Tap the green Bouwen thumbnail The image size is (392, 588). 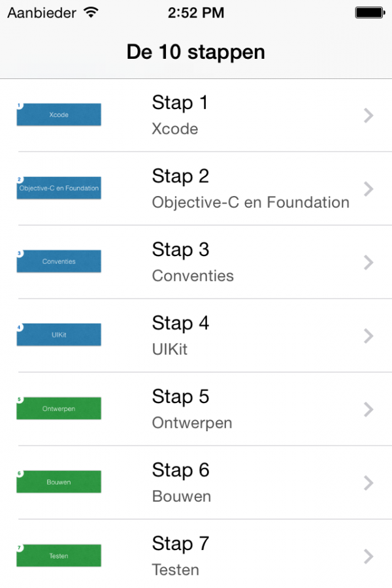click(x=59, y=482)
